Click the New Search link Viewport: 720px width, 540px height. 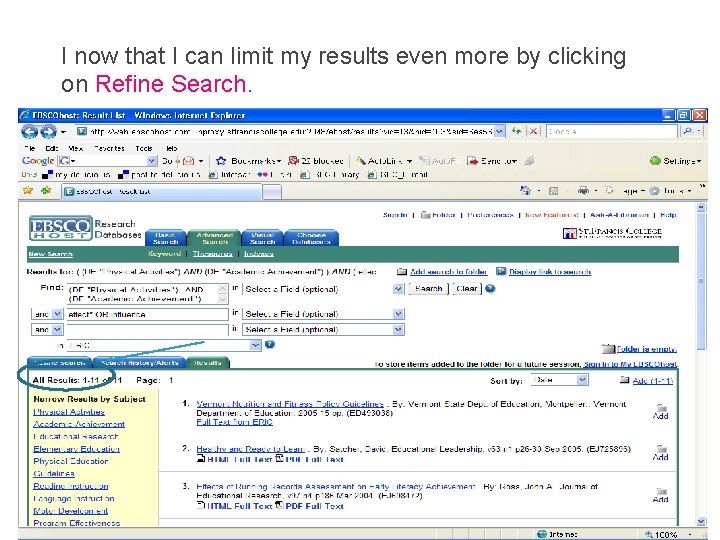click(x=51, y=254)
